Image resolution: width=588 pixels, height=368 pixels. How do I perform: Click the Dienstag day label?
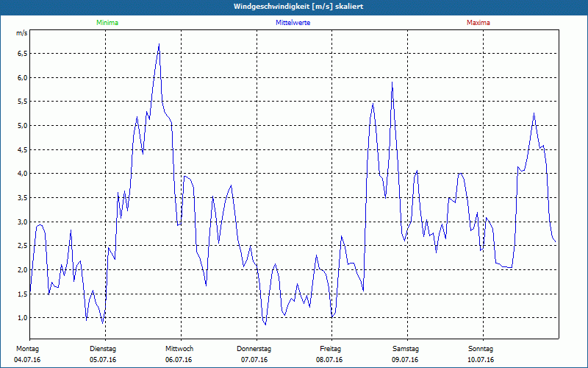tap(103, 349)
